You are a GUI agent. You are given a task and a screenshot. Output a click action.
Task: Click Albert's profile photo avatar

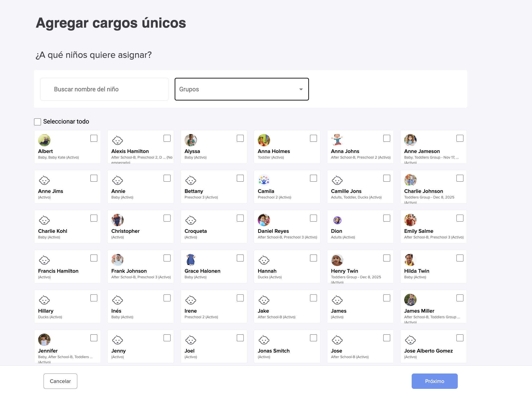tap(44, 140)
